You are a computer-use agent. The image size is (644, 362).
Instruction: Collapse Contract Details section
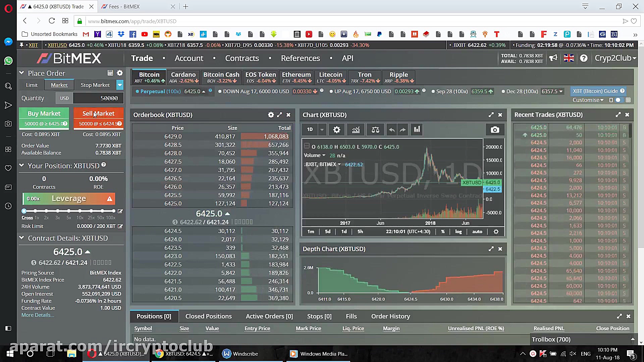[22, 238]
